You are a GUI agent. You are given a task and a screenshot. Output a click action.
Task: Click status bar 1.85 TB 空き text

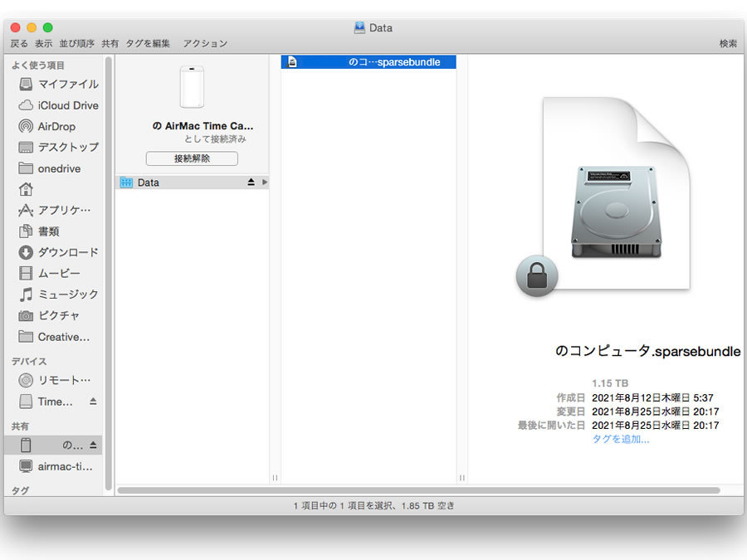click(x=427, y=506)
